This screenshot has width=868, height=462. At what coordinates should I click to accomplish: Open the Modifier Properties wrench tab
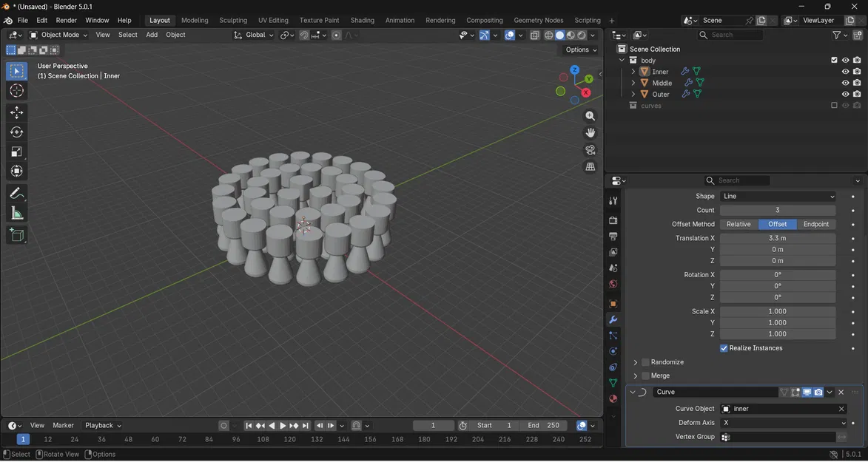click(x=612, y=319)
